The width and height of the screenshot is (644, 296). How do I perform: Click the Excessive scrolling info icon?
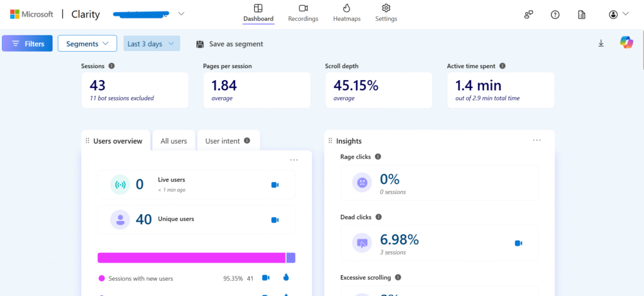398,277
